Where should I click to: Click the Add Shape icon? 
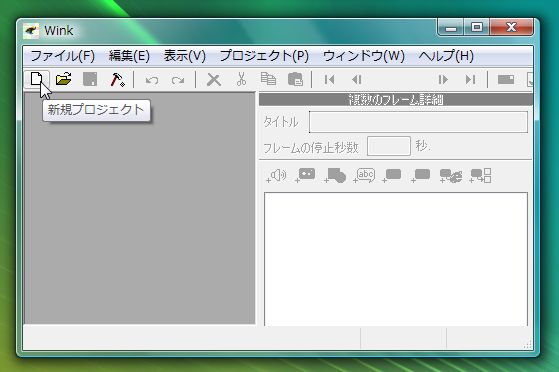335,176
